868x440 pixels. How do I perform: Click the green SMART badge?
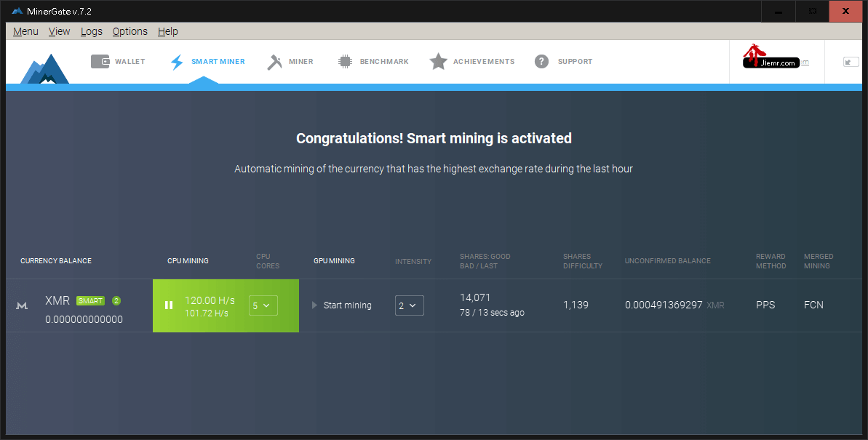point(90,300)
